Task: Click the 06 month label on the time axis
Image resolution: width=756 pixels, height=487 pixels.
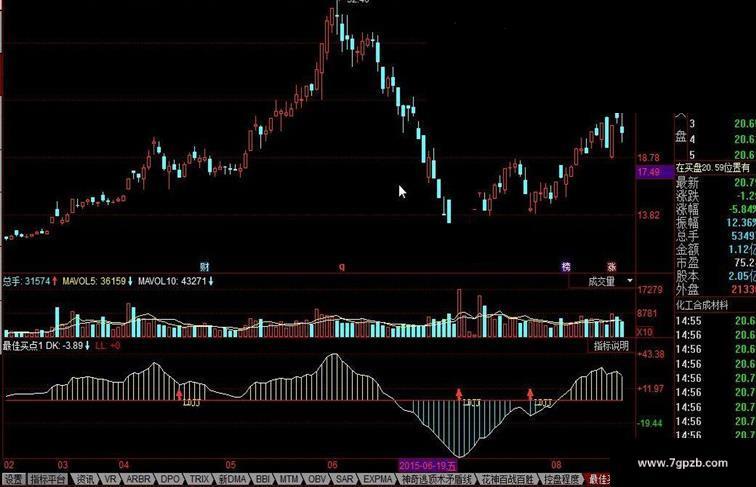Action: tap(332, 465)
